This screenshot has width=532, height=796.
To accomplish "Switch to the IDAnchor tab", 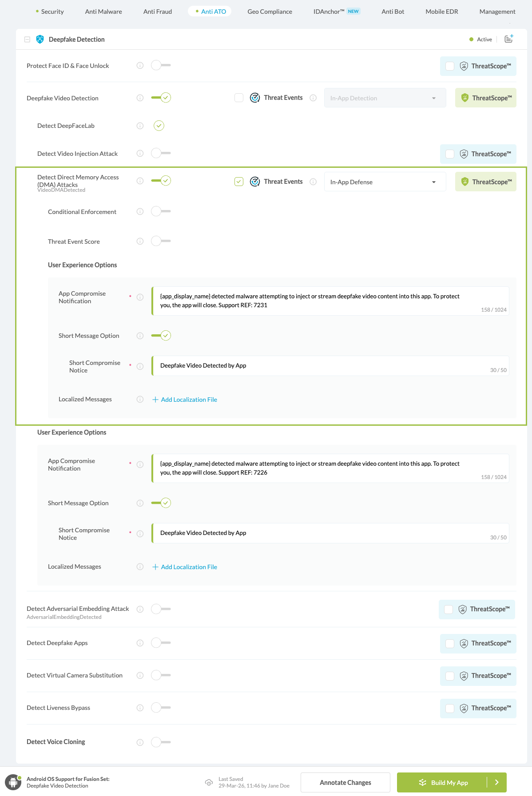I will [337, 12].
